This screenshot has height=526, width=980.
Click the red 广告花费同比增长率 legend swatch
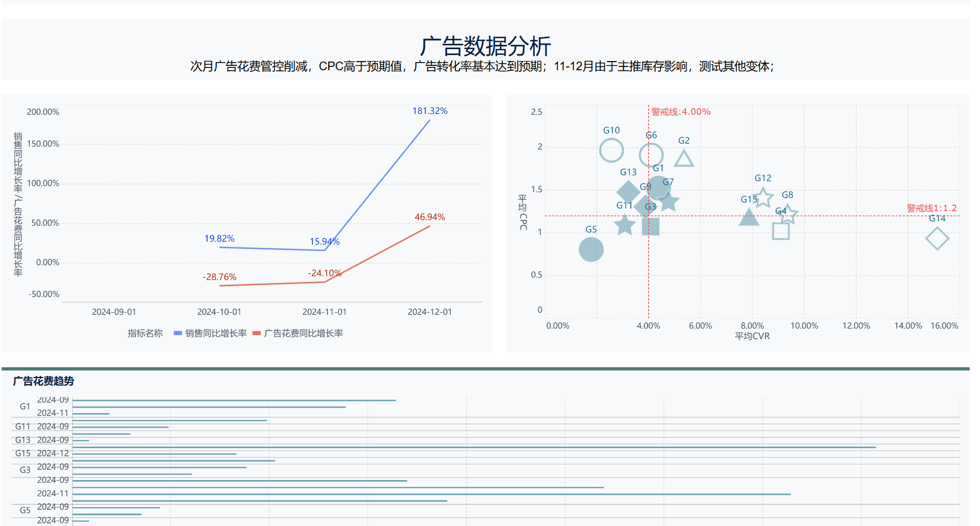257,334
